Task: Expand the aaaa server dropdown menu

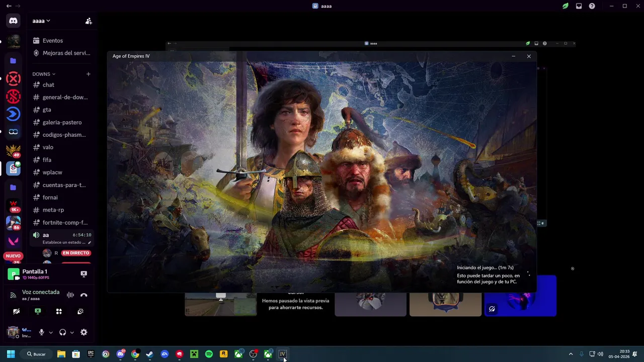Action: (41, 21)
